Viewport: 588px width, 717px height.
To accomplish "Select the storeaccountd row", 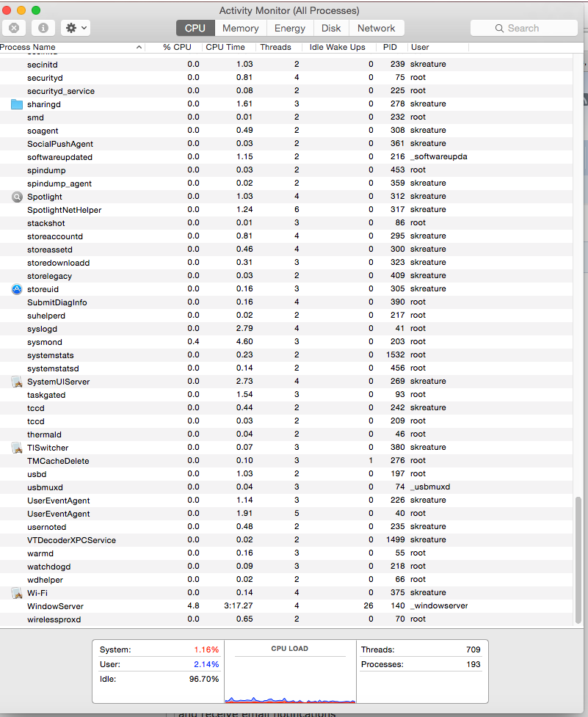I will [286, 236].
